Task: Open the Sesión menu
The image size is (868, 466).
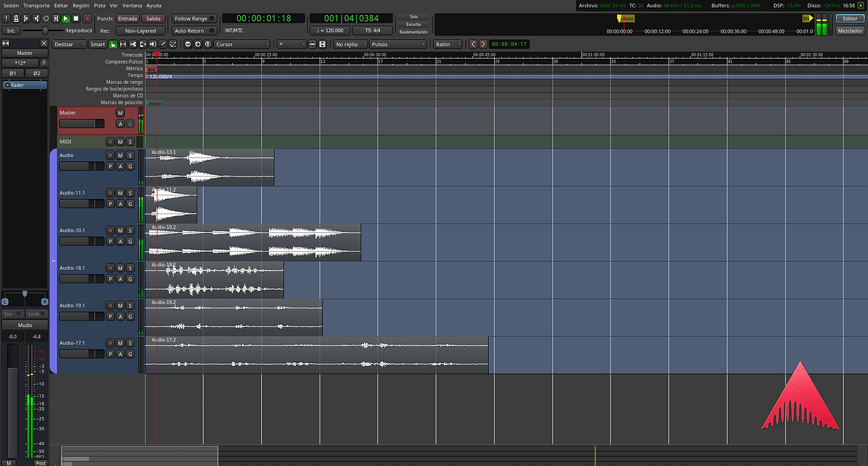Action: (x=11, y=5)
